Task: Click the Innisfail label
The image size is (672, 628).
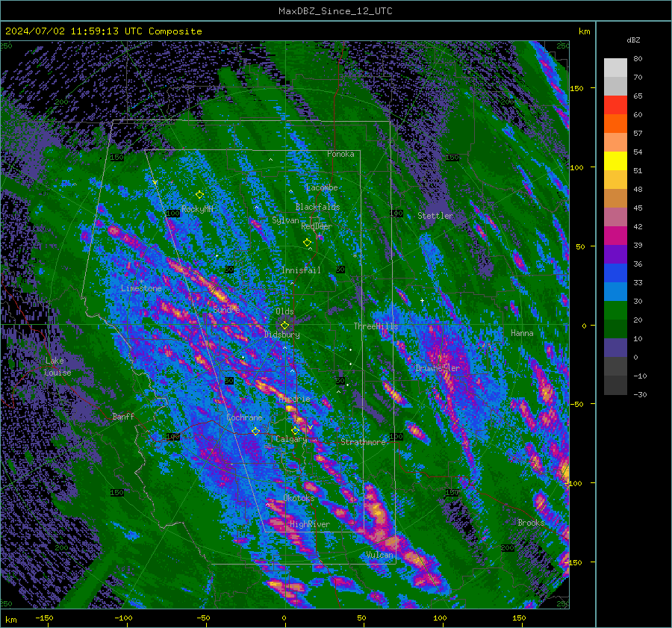Action: [x=301, y=270]
